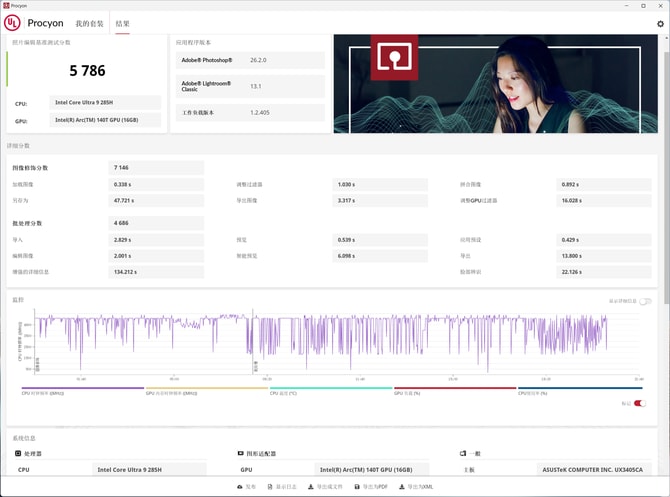The height and width of the screenshot is (497, 670).
Task: Click the 导出为XML download icon
Action: 402,486
